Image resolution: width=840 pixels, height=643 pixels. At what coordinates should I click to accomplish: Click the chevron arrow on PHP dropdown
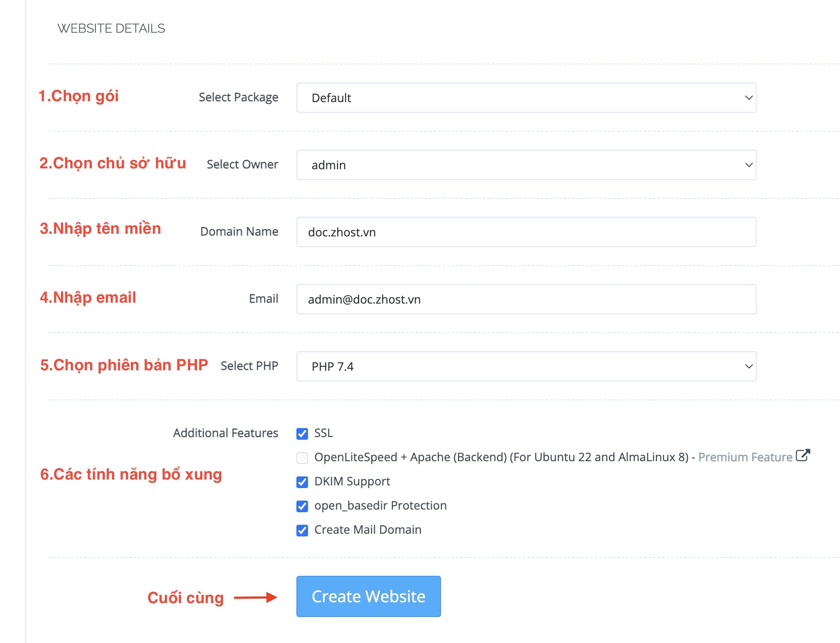point(748,366)
